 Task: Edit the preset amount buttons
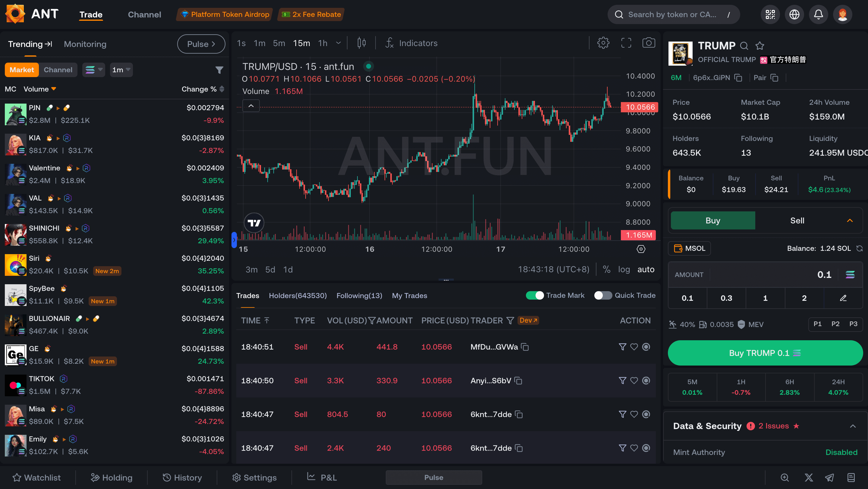pos(843,298)
